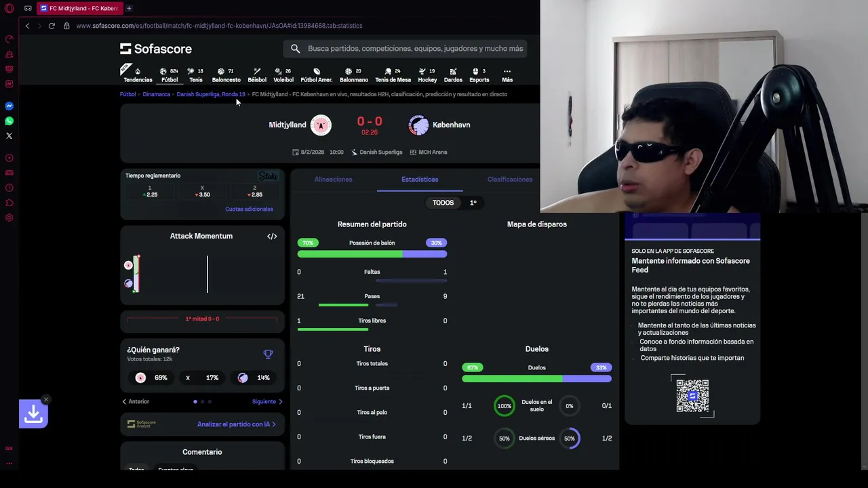This screenshot has width=868, height=488.
Task: Dismiss the download app popup
Action: 45,399
